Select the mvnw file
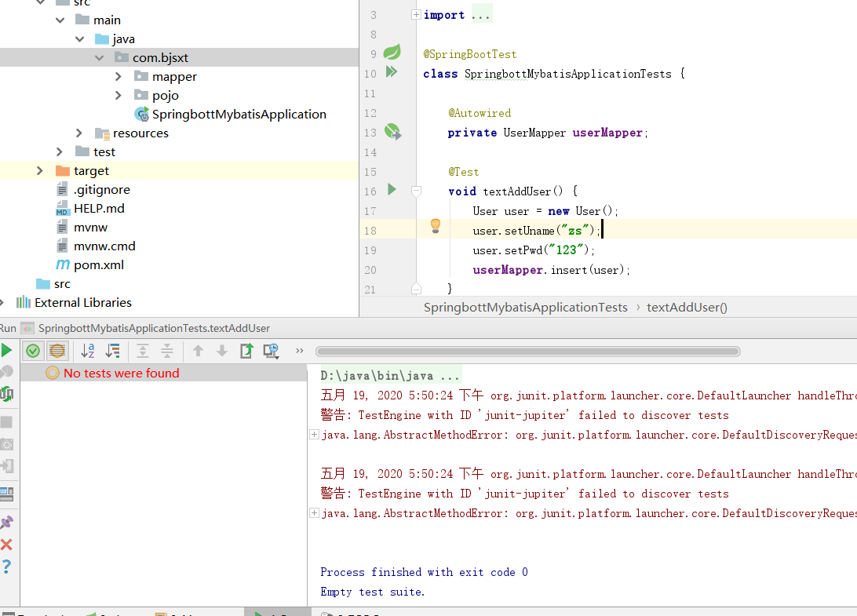This screenshot has width=857, height=616. coord(90,228)
